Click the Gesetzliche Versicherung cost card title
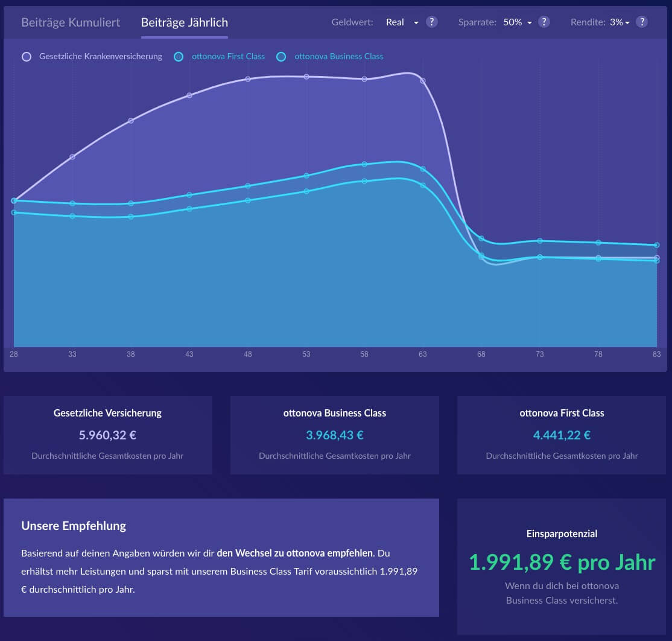The height and width of the screenshot is (641, 672). pos(107,413)
